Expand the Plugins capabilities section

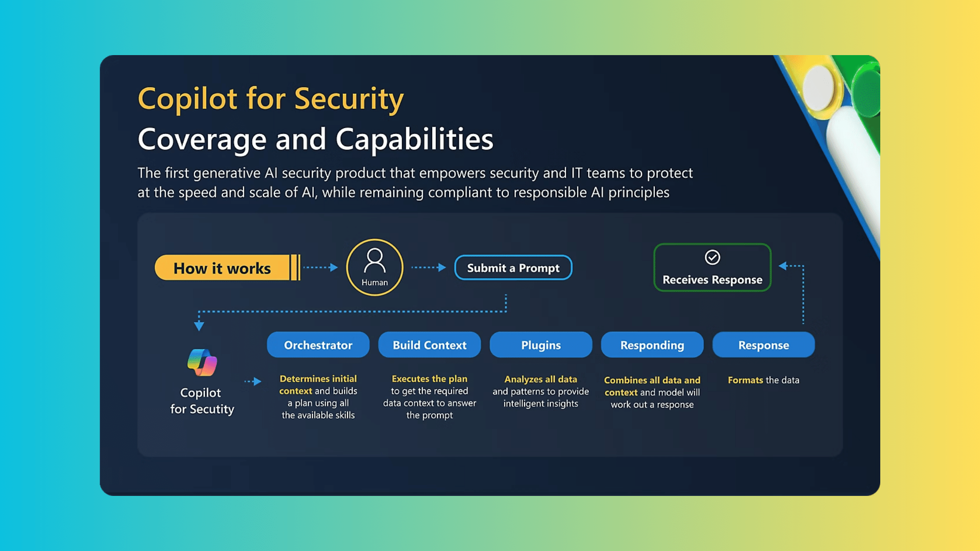(x=540, y=345)
